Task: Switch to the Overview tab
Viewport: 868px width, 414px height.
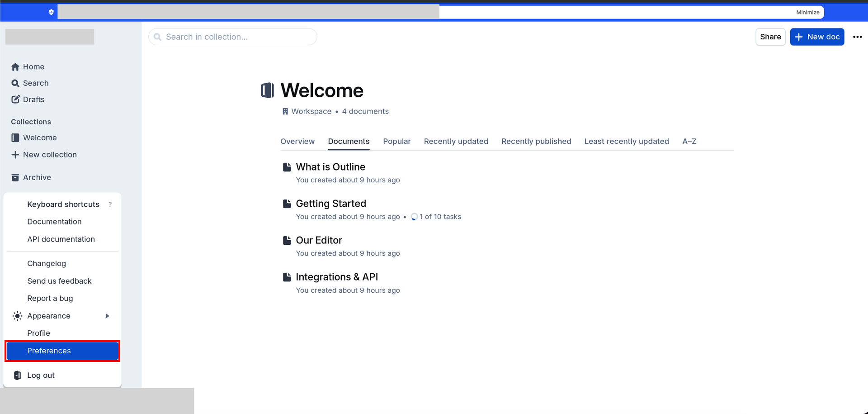Action: tap(297, 142)
